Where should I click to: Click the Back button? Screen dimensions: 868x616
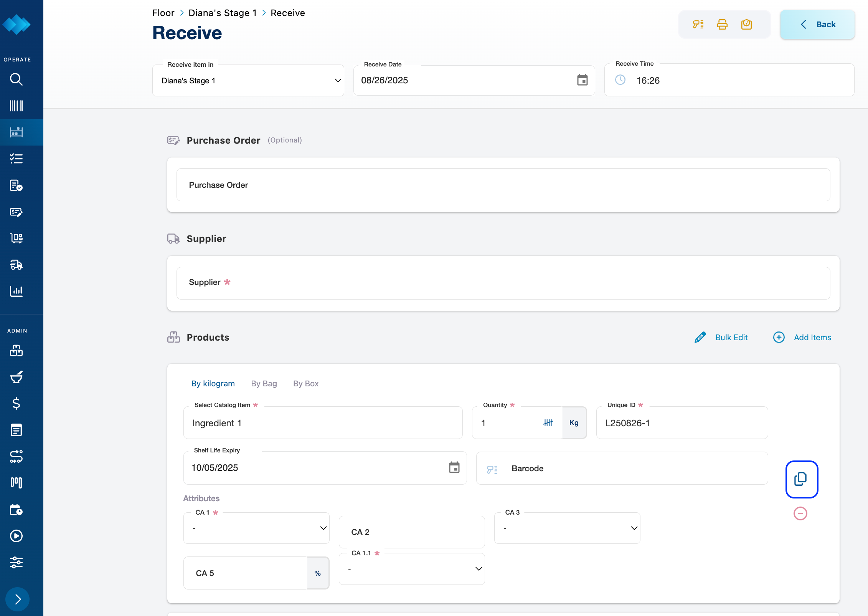coord(817,25)
